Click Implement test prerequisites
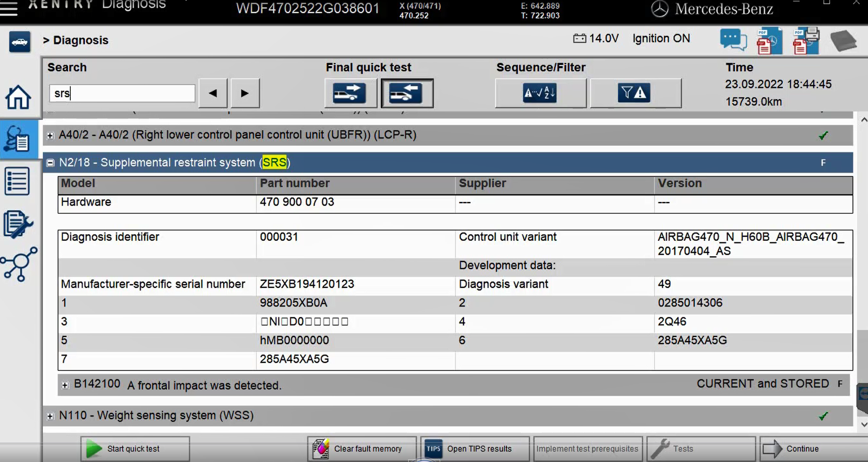 (x=587, y=449)
